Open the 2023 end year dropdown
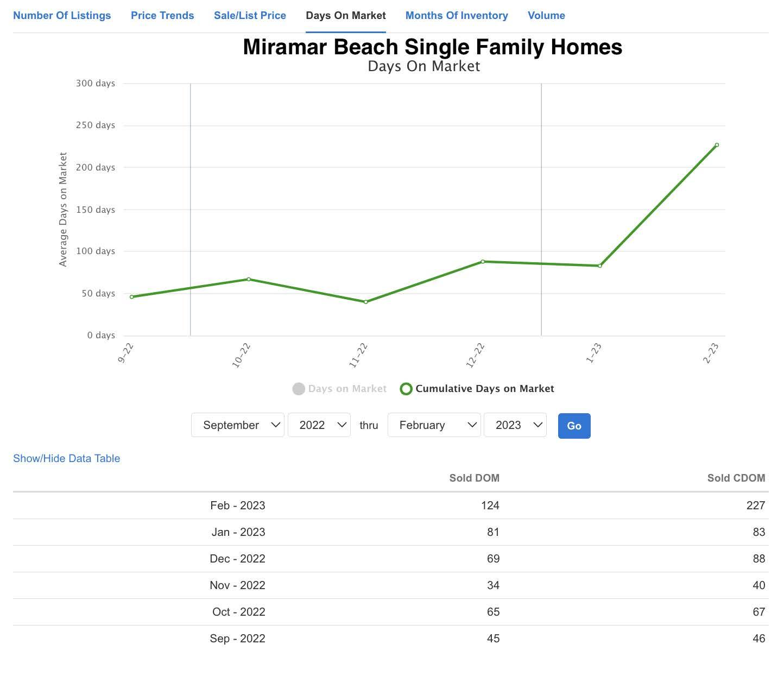The height and width of the screenshot is (695, 784). pos(515,425)
